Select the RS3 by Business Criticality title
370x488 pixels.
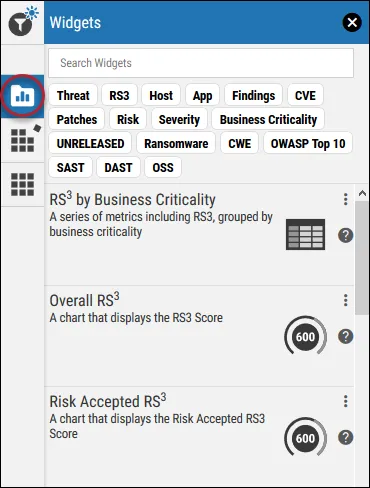pos(133,200)
